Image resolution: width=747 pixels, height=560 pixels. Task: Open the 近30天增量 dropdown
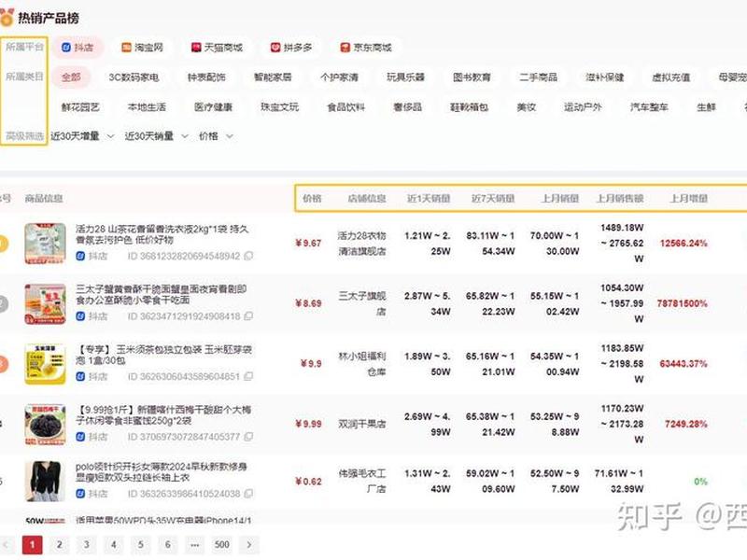[x=82, y=136]
